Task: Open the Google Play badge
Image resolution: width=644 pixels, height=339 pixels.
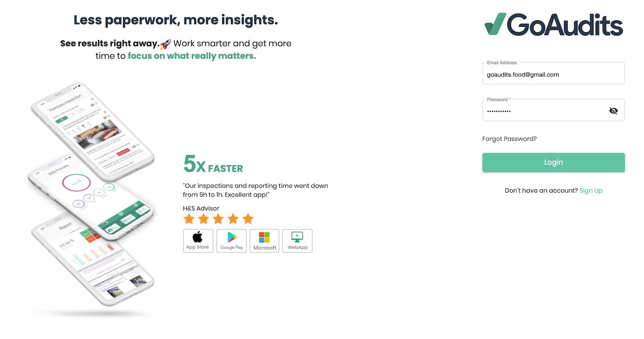Action: point(231,240)
